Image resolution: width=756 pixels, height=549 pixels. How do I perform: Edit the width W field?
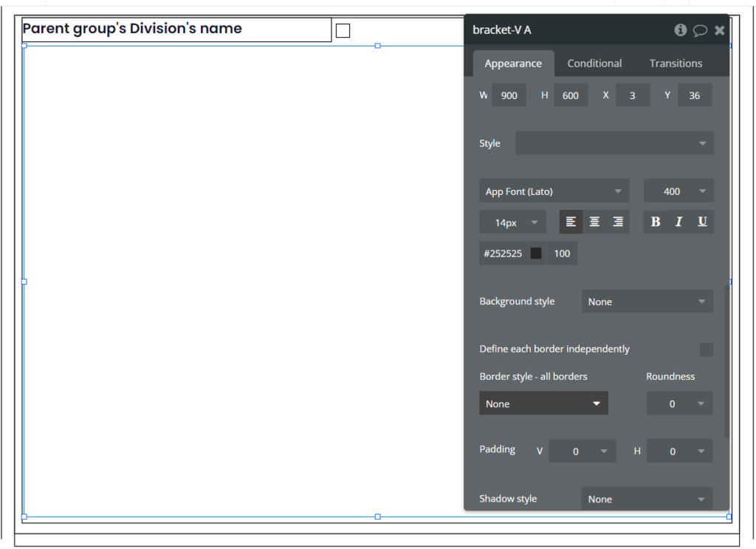point(509,95)
